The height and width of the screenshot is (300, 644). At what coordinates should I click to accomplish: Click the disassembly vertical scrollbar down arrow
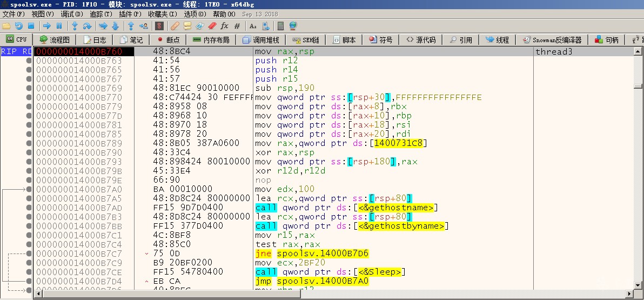tap(638, 285)
